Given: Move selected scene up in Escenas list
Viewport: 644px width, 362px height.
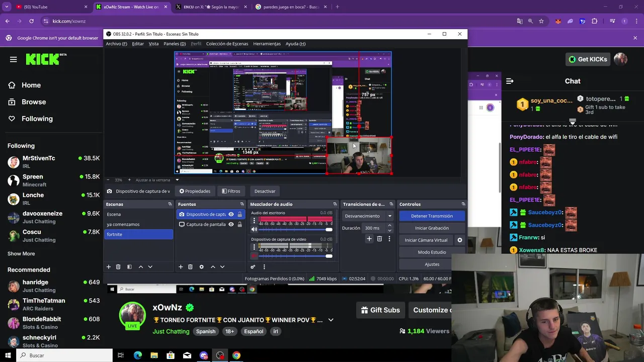Looking at the screenshot, I should pyautogui.click(x=140, y=267).
